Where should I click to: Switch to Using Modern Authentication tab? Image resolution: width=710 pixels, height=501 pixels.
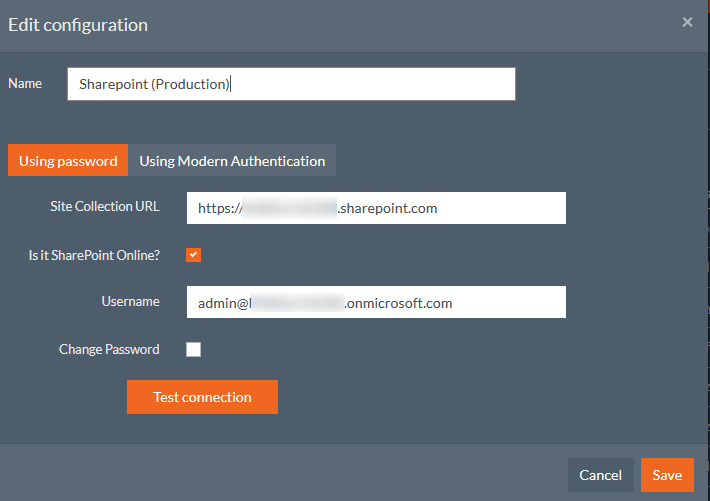pos(232,160)
